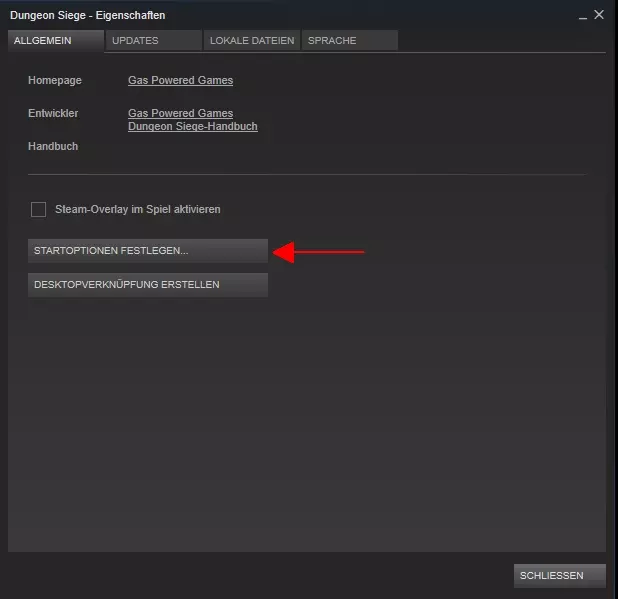Click DESKTOPVERKNÜPFUNG ERSTELLEN button
The image size is (618, 599).
(x=148, y=285)
